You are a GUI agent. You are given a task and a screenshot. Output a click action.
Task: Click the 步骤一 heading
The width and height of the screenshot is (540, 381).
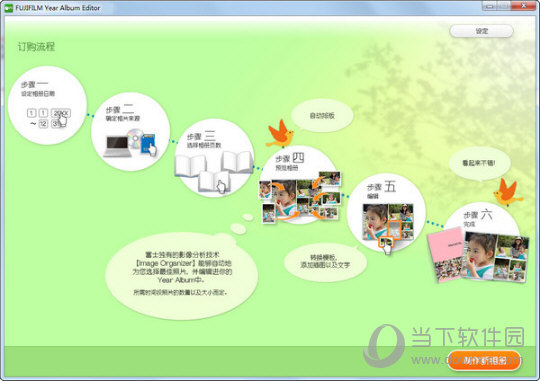click(x=34, y=84)
